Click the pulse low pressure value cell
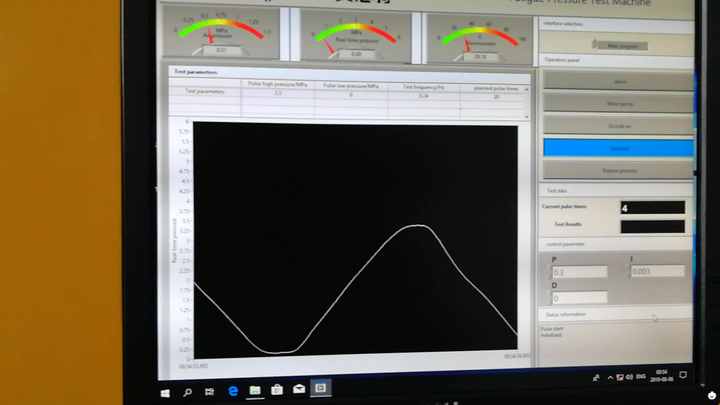The width and height of the screenshot is (720, 405). [x=351, y=95]
